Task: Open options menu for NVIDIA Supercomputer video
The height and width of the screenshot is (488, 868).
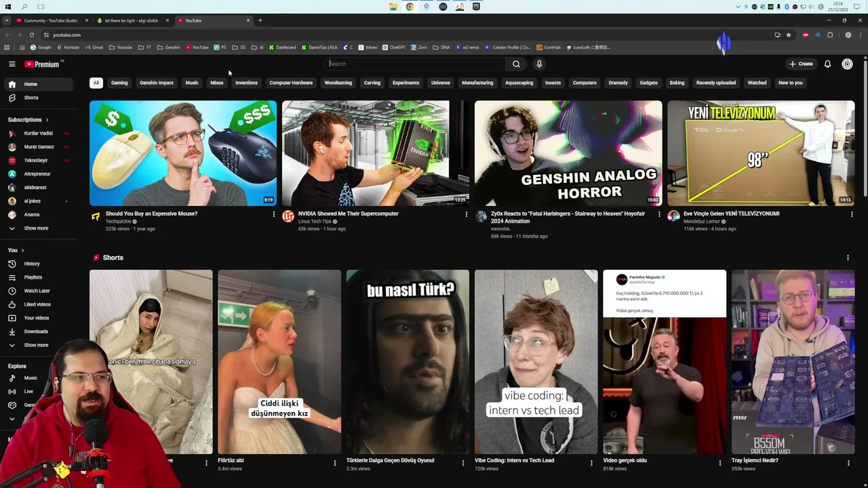Action: tap(466, 214)
